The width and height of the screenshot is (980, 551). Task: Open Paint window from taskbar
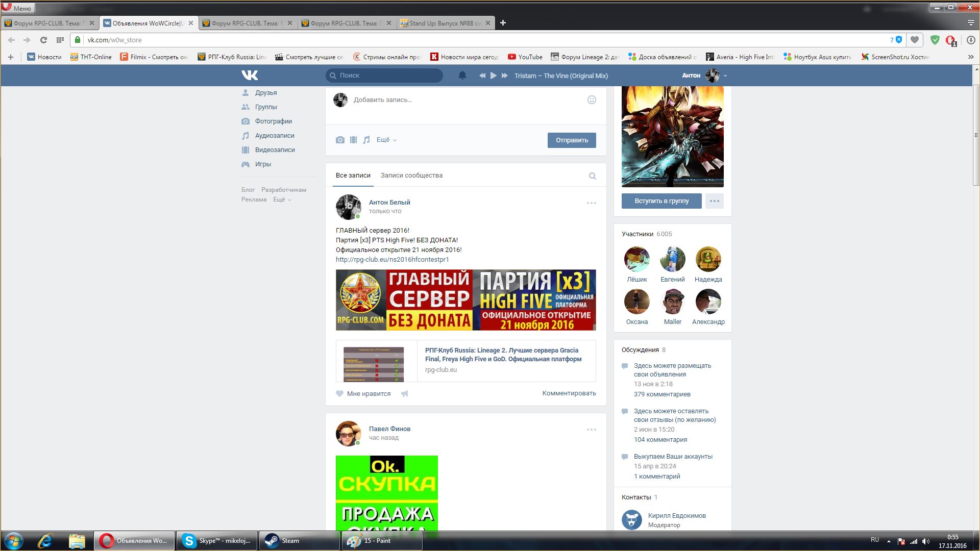click(382, 541)
